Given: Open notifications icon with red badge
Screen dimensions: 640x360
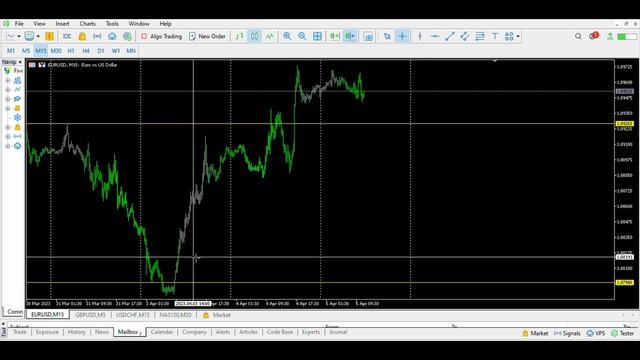Looking at the screenshot, I should 594,36.
